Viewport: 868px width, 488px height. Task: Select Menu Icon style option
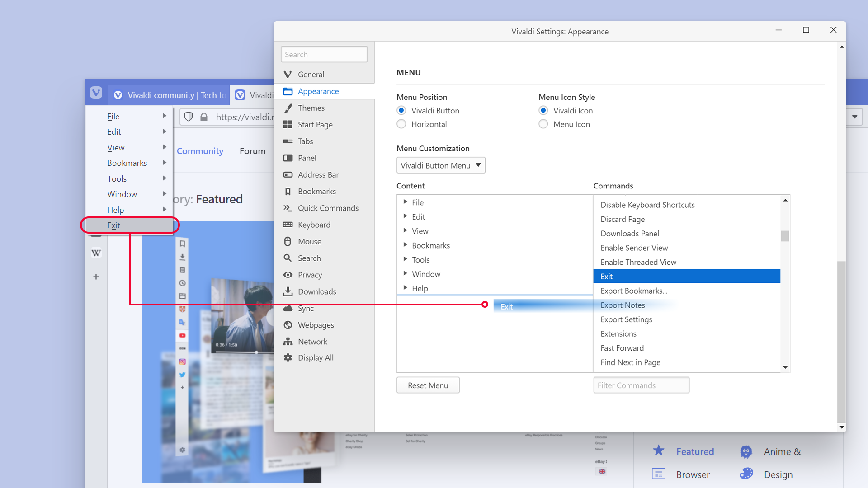[x=544, y=124]
